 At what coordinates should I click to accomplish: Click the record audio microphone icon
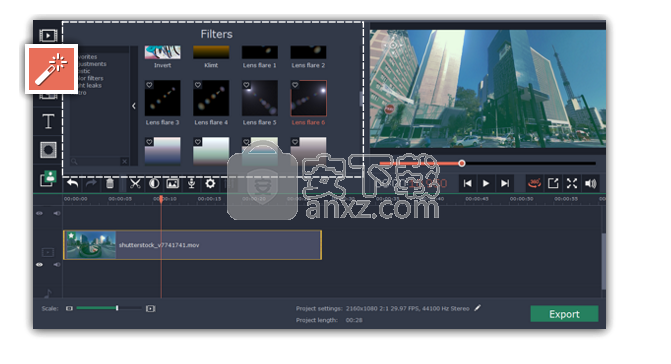point(191,184)
